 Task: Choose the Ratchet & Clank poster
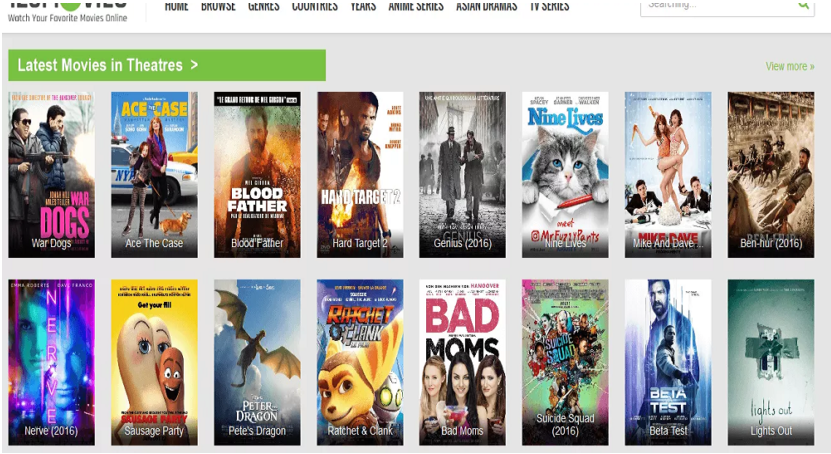pyautogui.click(x=360, y=362)
